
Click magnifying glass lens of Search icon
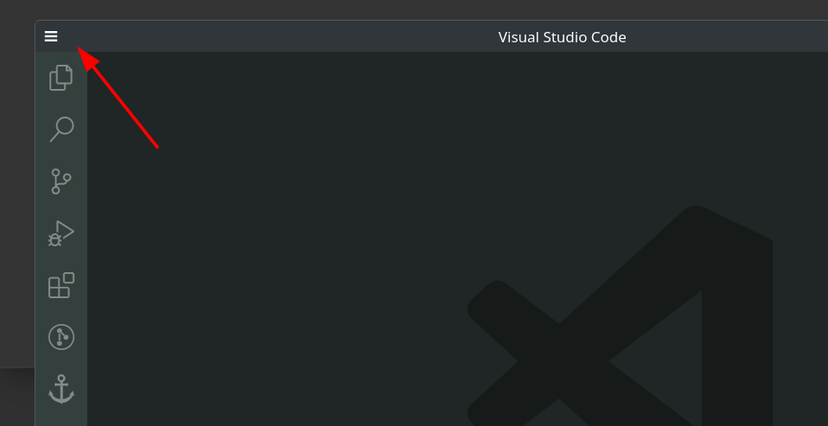click(64, 126)
